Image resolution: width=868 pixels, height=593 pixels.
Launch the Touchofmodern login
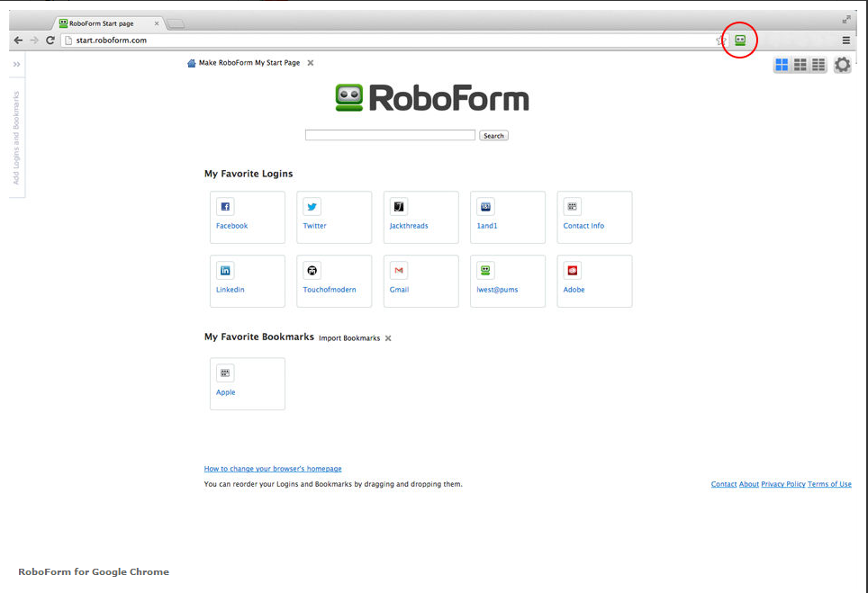click(x=334, y=281)
